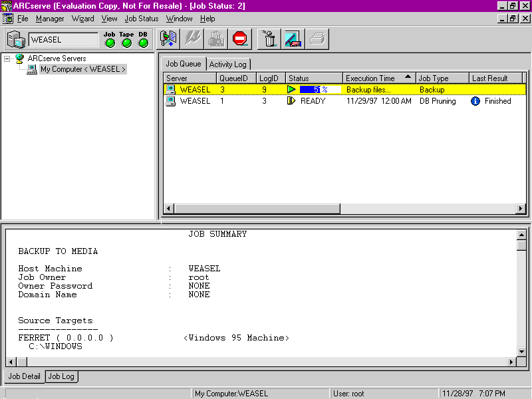Switch to the Activity Log tab
The height and width of the screenshot is (399, 532).
point(227,65)
